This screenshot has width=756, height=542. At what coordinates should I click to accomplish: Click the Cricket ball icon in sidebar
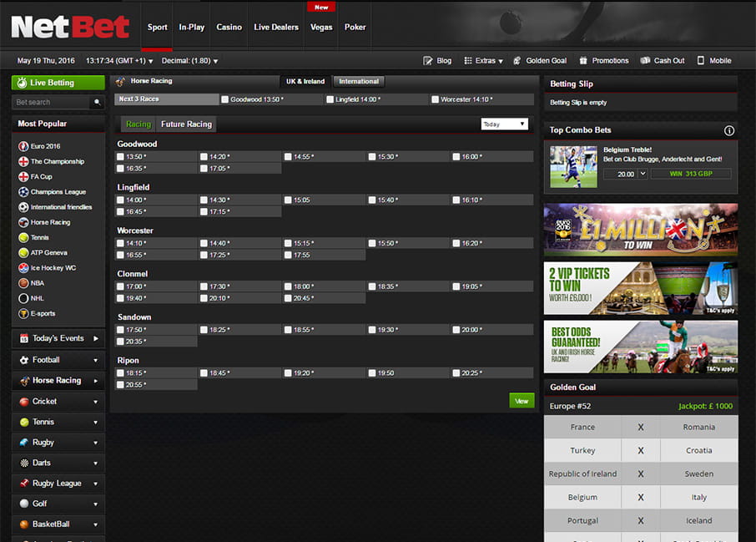[x=24, y=402]
